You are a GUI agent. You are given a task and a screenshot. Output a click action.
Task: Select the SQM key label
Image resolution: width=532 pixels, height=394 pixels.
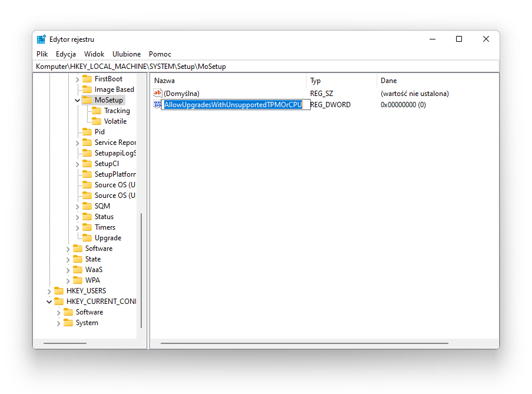click(x=102, y=206)
